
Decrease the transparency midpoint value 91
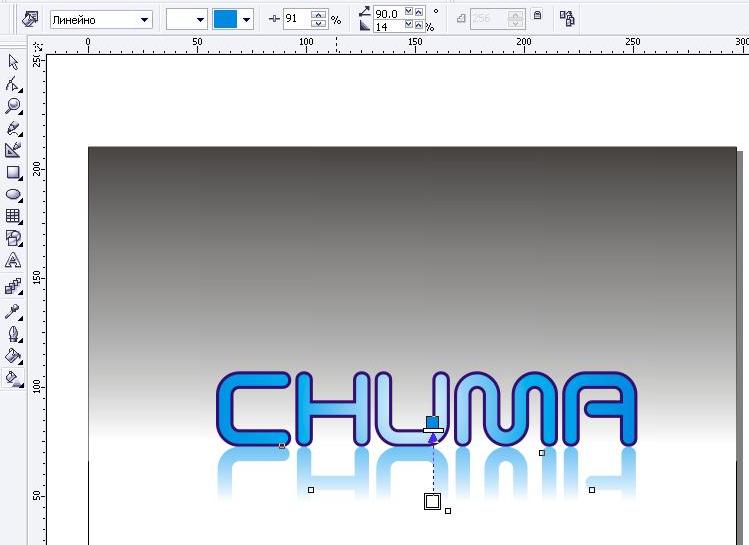click(x=319, y=24)
